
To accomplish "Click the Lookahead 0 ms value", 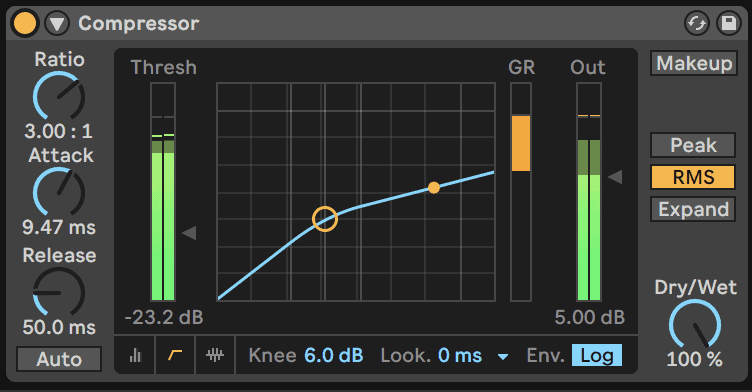I will (459, 356).
